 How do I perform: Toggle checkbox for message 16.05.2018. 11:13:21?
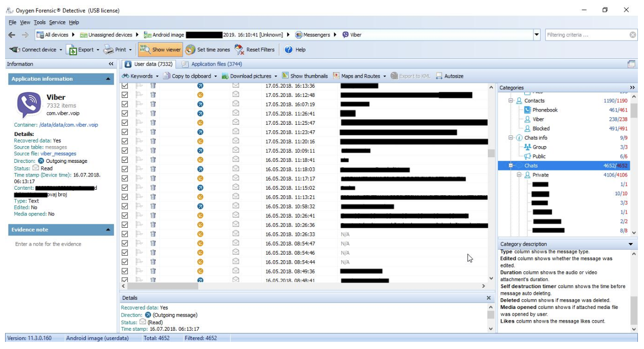(125, 197)
